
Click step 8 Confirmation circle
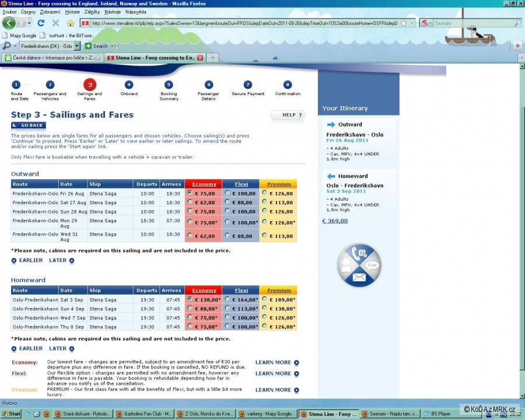point(288,85)
